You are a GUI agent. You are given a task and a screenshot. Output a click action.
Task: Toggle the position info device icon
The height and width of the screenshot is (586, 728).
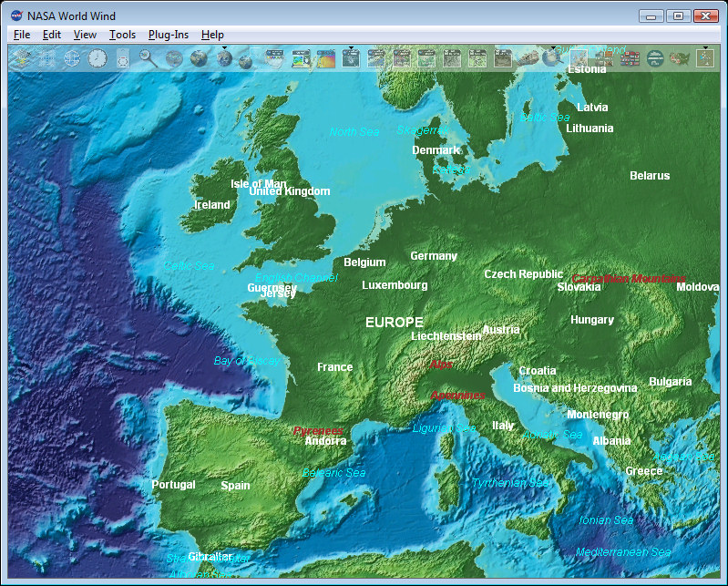(123, 58)
